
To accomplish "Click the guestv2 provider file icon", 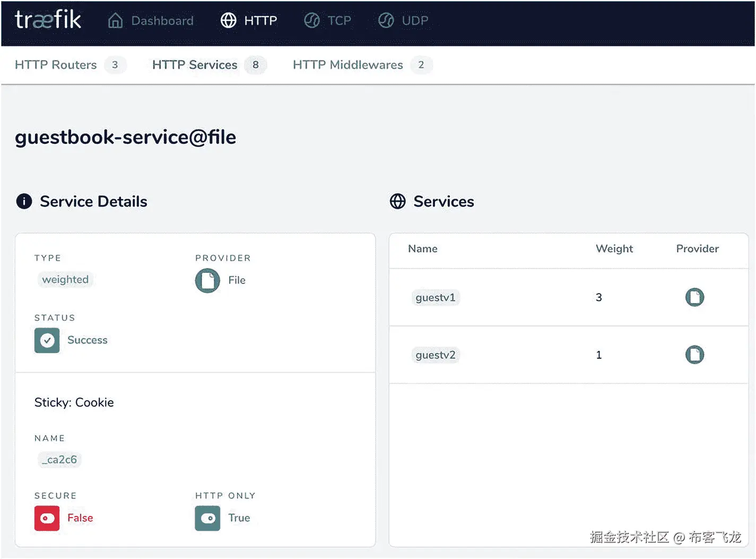I will (x=694, y=355).
